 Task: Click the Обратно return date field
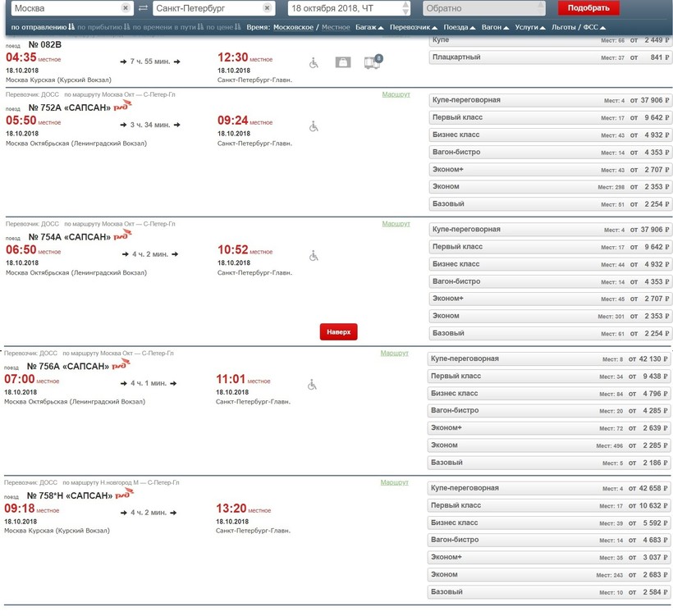click(483, 8)
